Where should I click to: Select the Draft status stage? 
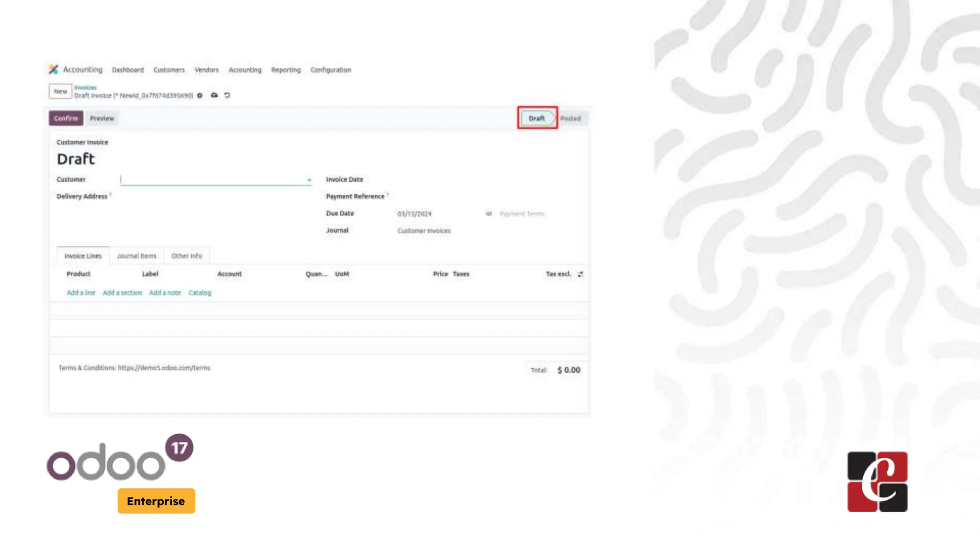point(536,118)
